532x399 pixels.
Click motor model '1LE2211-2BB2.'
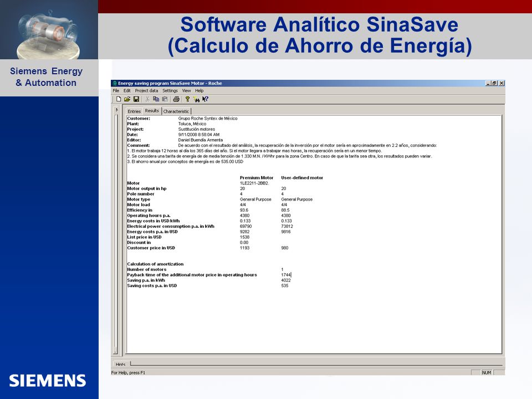254,183
